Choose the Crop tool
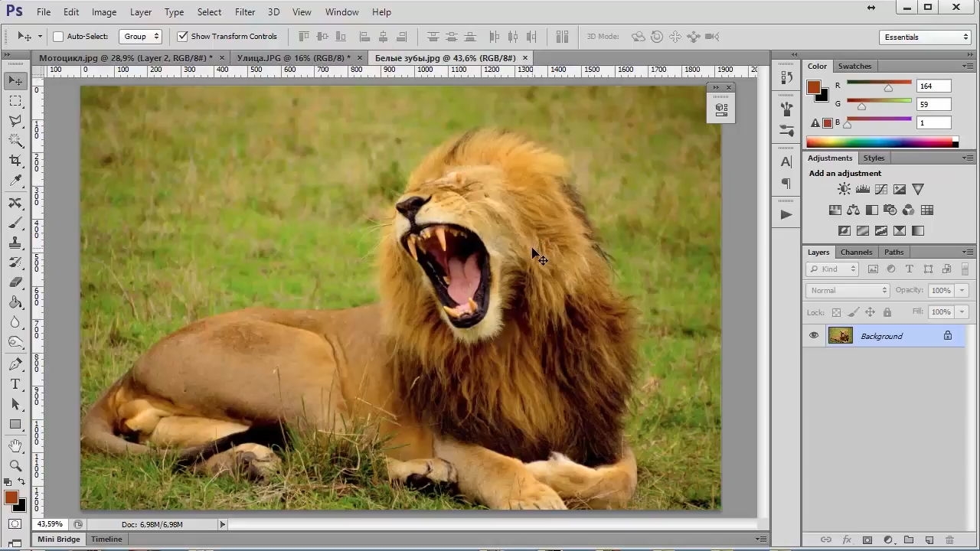The image size is (980, 551). (15, 161)
